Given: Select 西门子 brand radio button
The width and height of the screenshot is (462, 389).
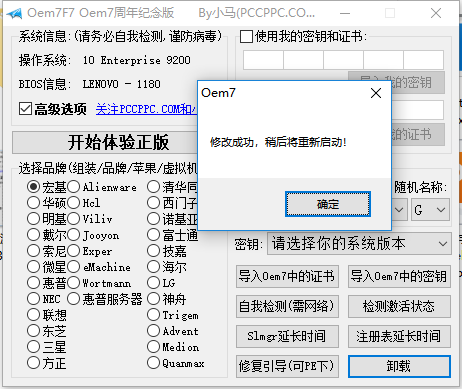Looking at the screenshot, I should coord(153,203).
